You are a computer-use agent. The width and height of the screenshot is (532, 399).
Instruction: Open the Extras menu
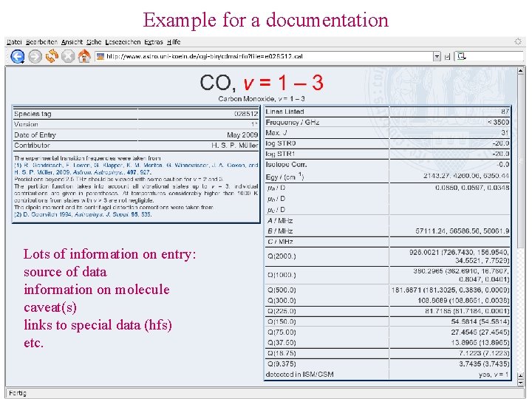click(x=154, y=42)
